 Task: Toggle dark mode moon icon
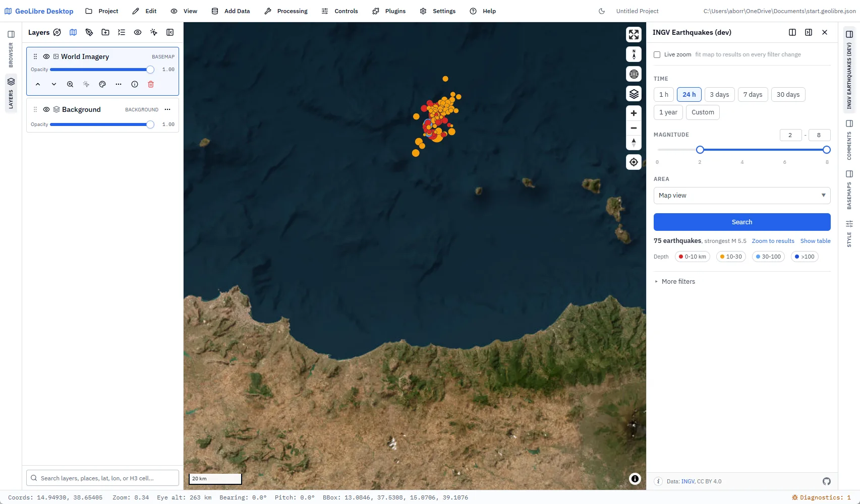tap(602, 11)
